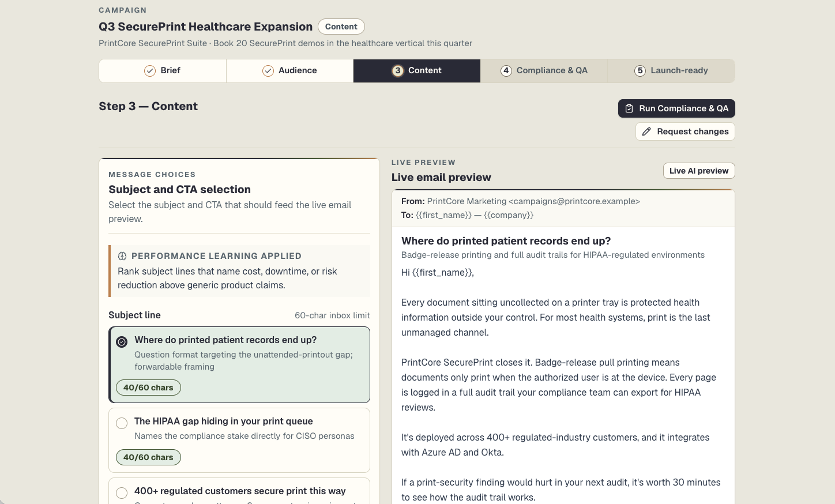
Task: Click 'Q3 SecurePrint Healthcare Expansion' campaign title
Action: 205,27
